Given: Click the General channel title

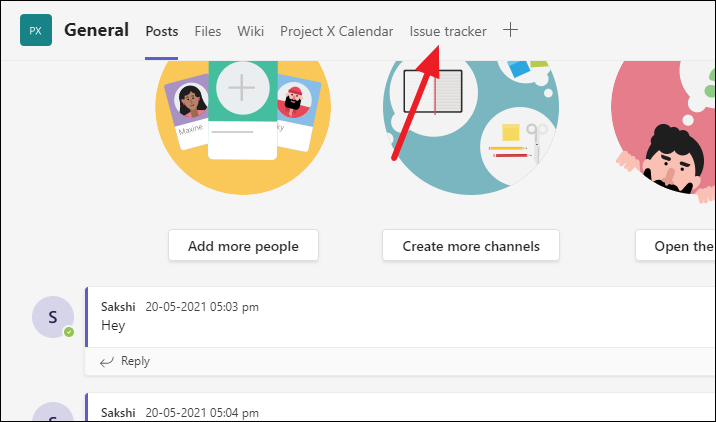Looking at the screenshot, I should 96,30.
